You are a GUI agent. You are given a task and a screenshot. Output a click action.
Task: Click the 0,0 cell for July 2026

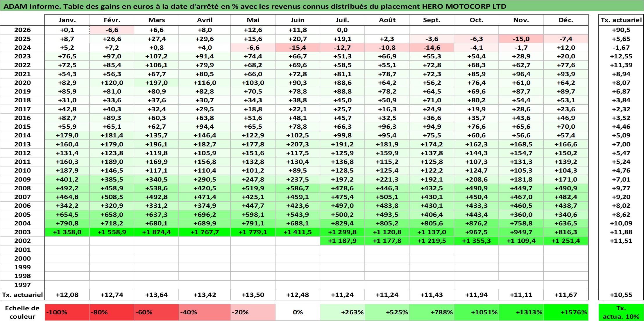(x=342, y=30)
